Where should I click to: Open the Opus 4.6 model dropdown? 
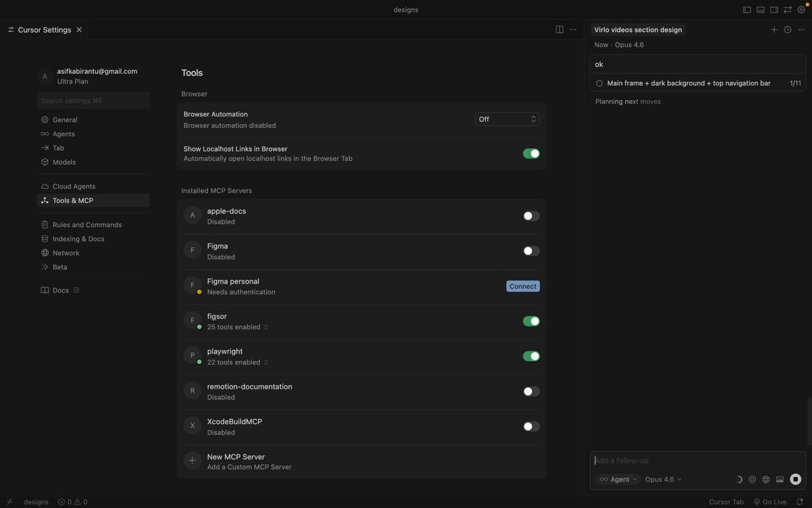pos(663,480)
